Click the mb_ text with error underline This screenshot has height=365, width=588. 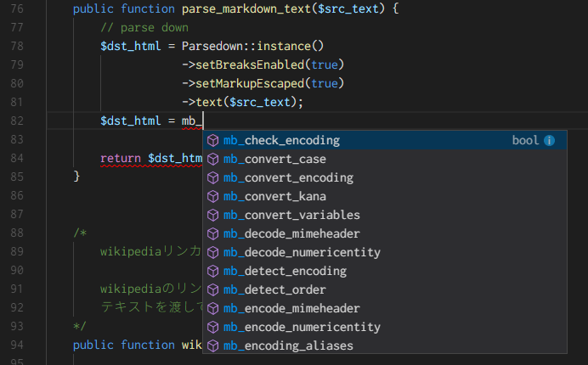point(192,121)
